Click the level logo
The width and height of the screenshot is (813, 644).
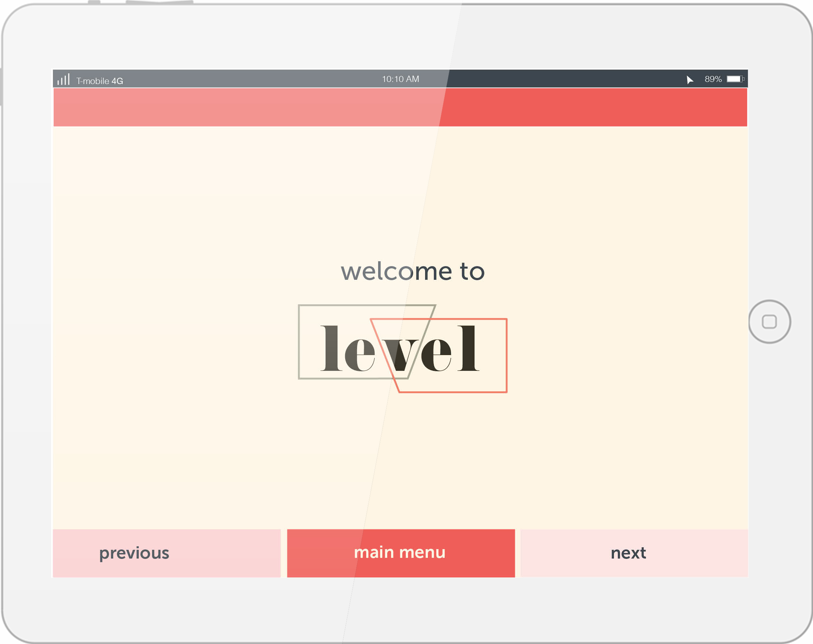point(403,348)
